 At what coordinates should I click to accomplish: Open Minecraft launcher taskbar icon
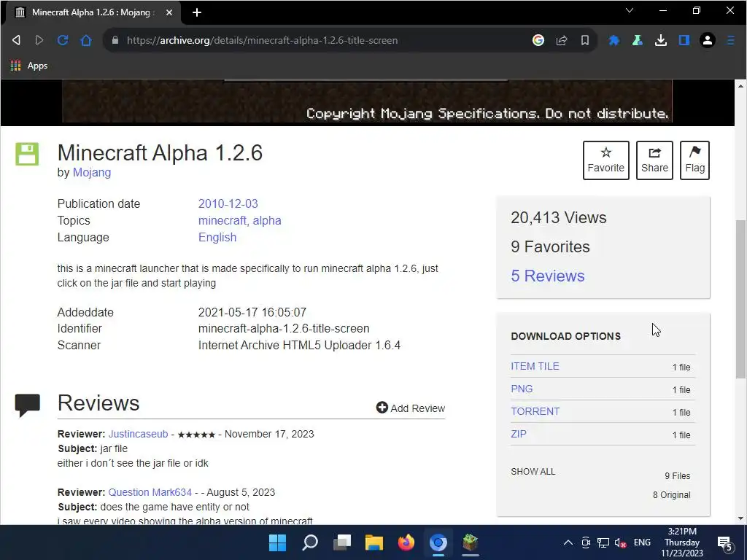point(471,542)
